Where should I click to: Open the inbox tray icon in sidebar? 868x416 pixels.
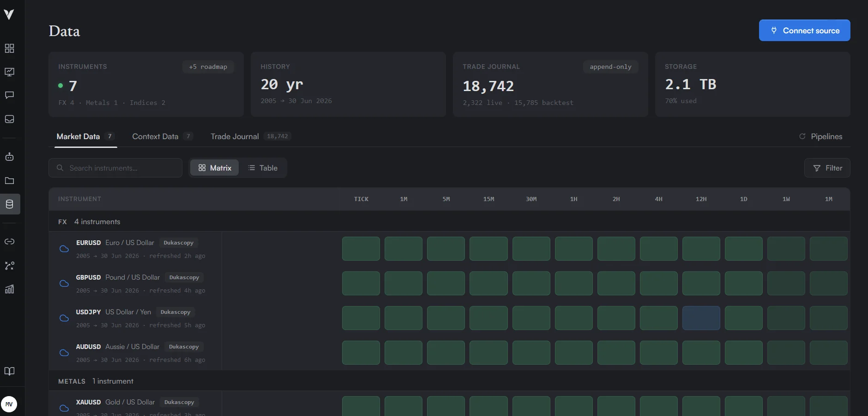pos(9,119)
